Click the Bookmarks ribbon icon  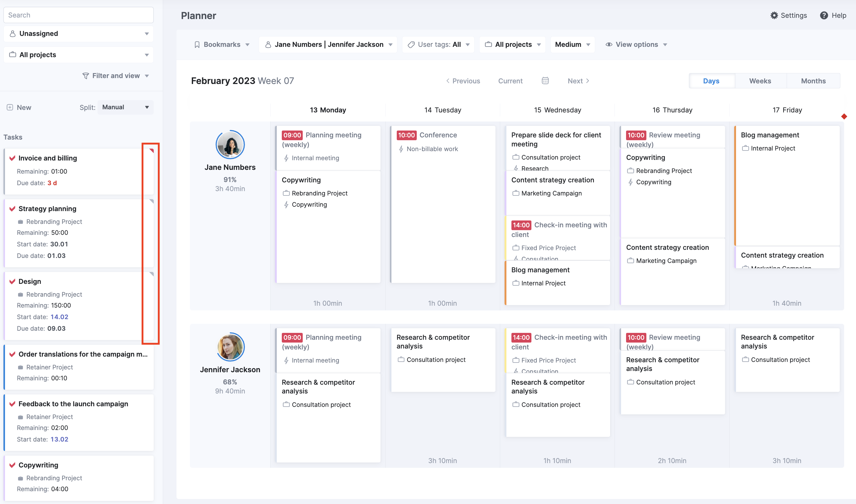tap(197, 44)
